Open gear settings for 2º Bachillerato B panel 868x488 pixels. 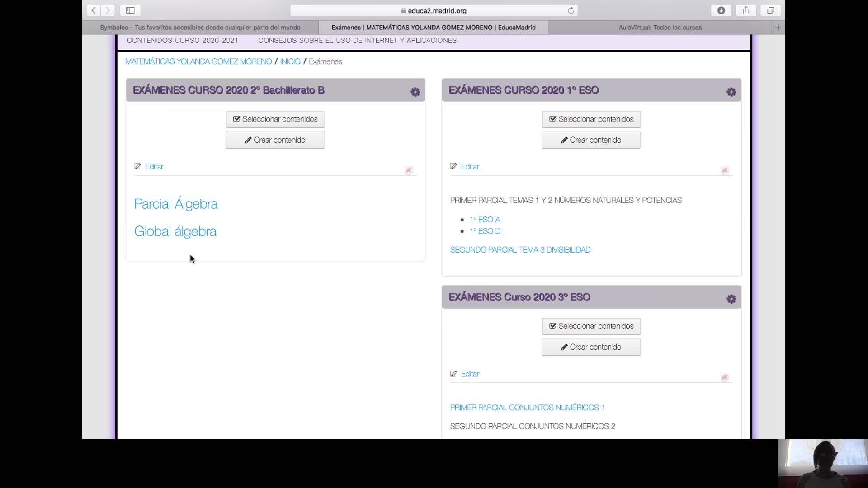pyautogui.click(x=415, y=92)
